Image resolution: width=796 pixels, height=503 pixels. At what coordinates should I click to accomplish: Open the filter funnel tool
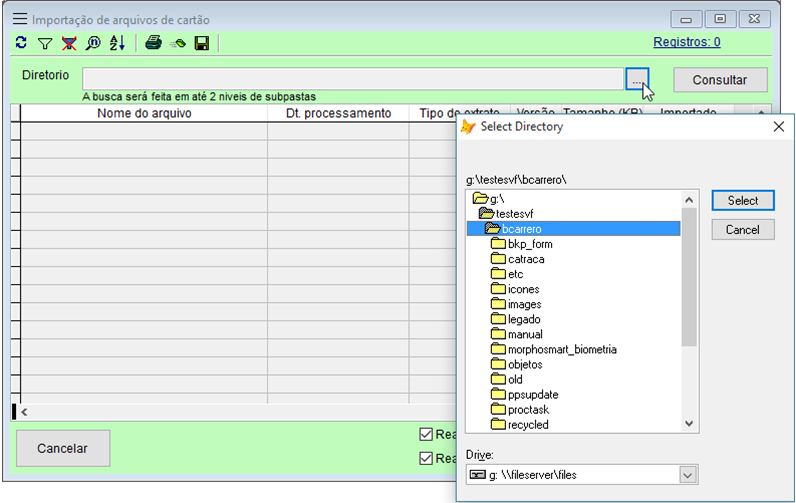pos(45,43)
